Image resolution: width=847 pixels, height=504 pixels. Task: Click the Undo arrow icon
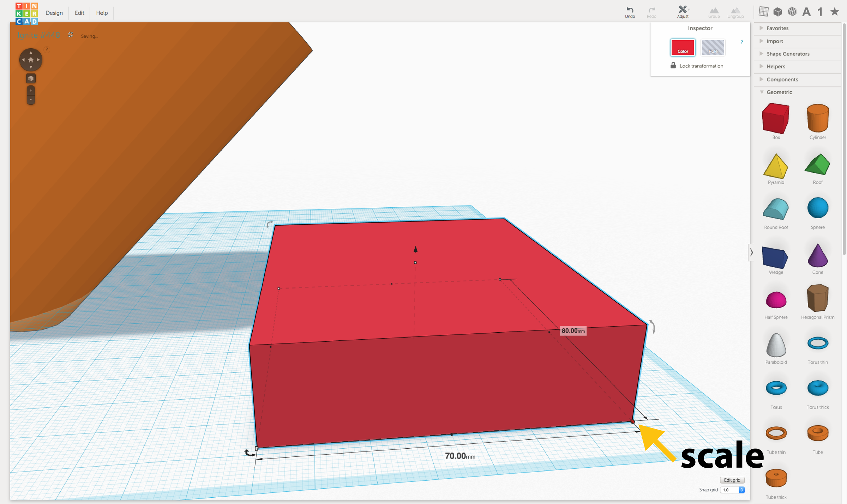click(x=630, y=10)
